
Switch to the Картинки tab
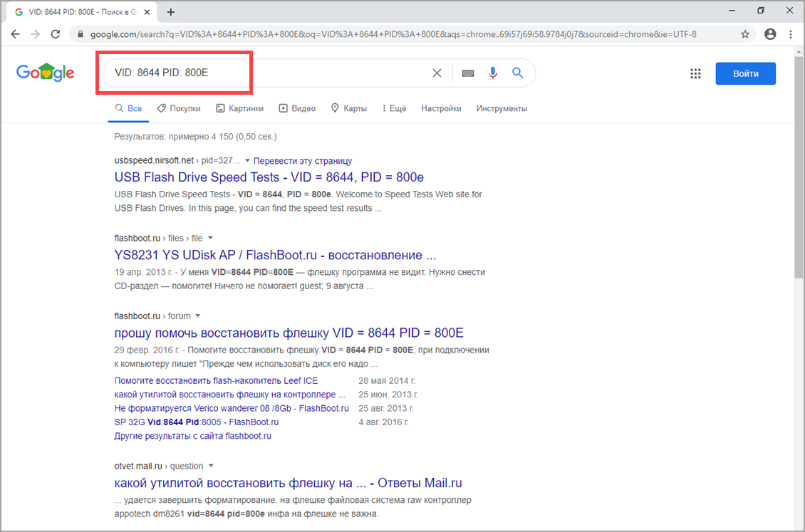click(240, 108)
